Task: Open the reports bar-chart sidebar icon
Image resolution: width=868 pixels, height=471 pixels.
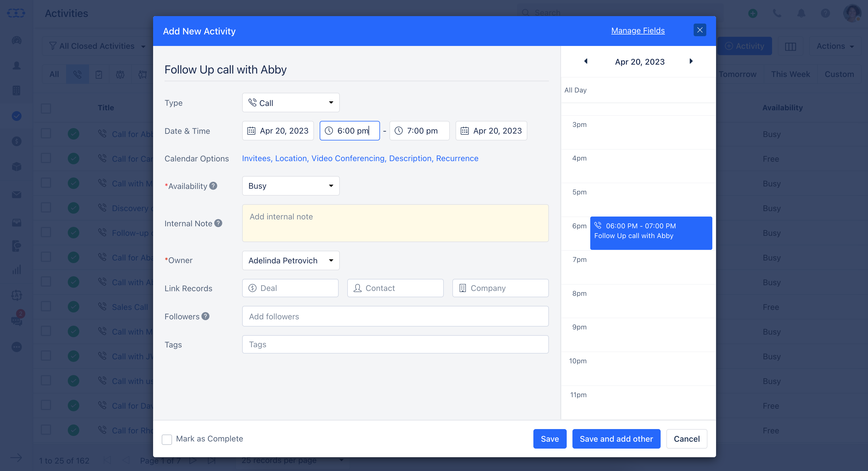Action: pos(16,269)
